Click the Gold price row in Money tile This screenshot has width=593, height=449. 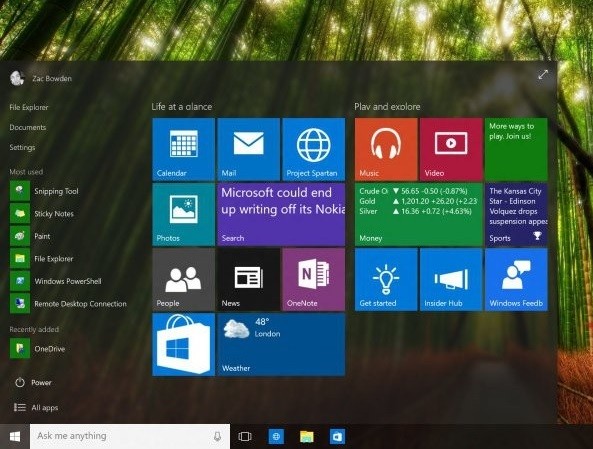coord(418,201)
